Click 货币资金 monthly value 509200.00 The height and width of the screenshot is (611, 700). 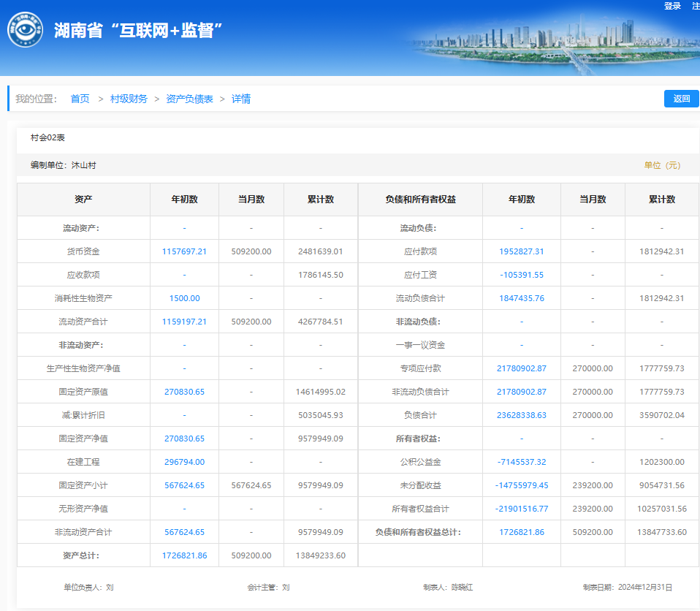click(x=251, y=251)
